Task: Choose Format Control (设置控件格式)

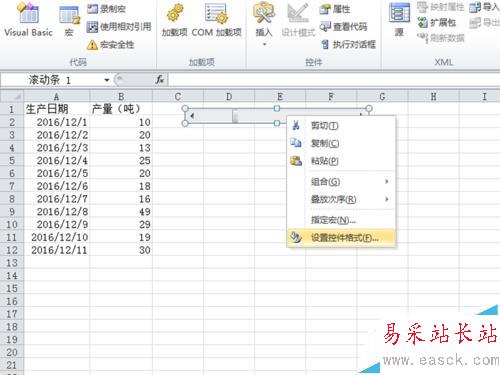Action: click(x=341, y=238)
